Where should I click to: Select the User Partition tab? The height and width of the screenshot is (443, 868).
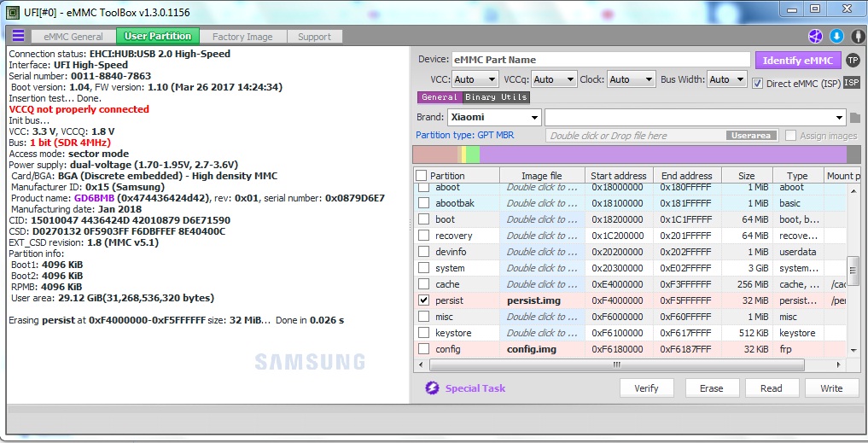tap(158, 36)
